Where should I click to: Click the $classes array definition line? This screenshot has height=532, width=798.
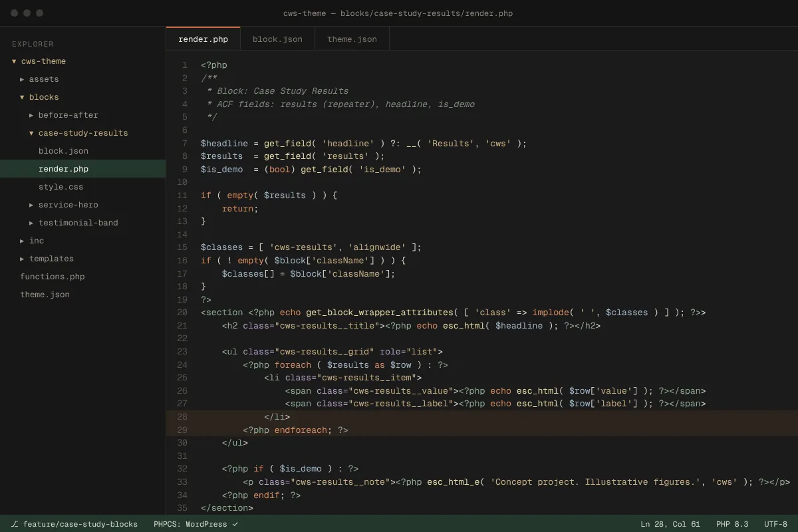[x=311, y=247]
